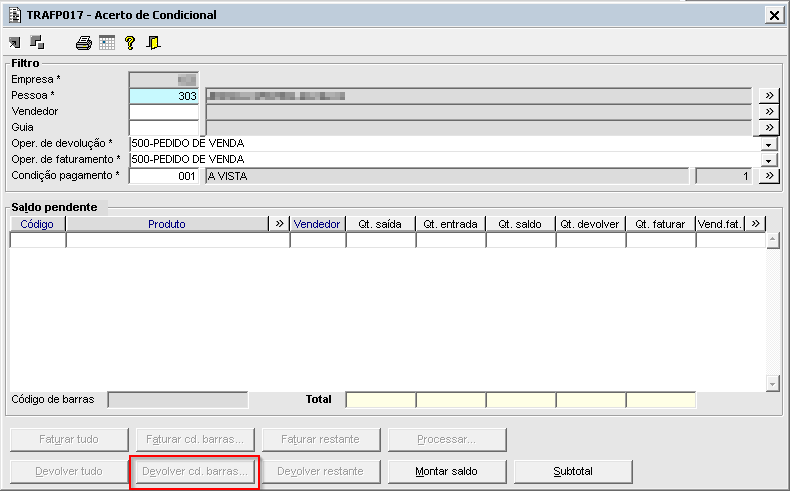Sort by Código column header
The image size is (790, 491).
click(37, 224)
